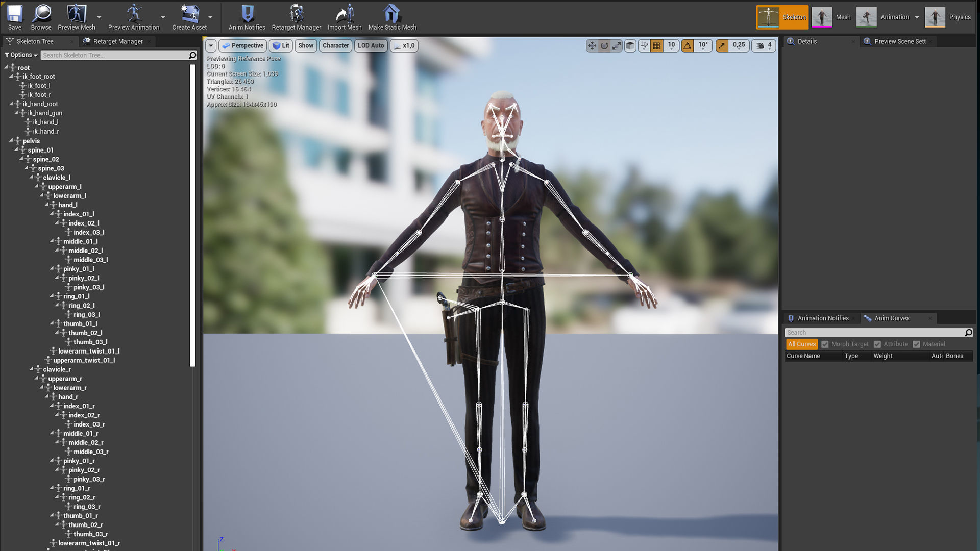
Task: Collapse the pelvis bone in tree
Action: tap(11, 141)
